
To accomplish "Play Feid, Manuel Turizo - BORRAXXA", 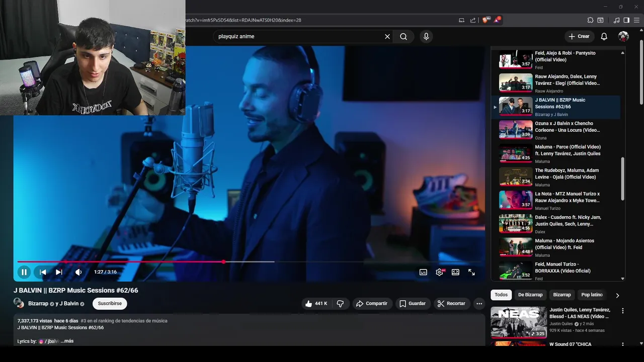I will [x=556, y=270].
